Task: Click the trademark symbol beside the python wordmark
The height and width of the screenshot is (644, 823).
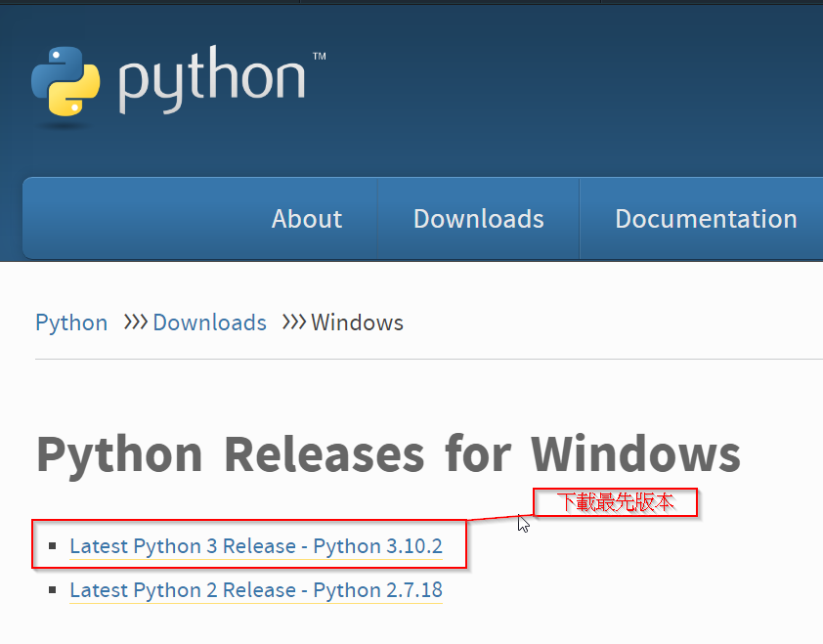Action: (320, 58)
